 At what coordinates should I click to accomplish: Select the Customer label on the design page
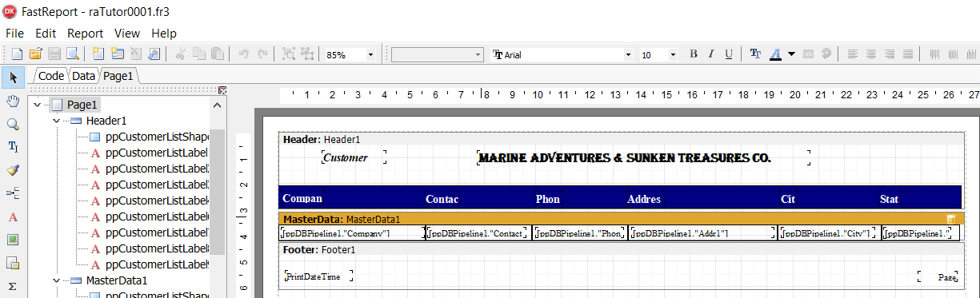[353, 157]
